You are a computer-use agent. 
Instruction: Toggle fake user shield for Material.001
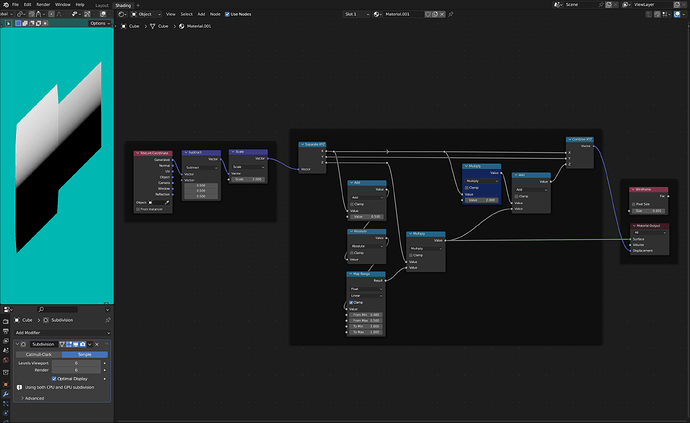(x=427, y=14)
